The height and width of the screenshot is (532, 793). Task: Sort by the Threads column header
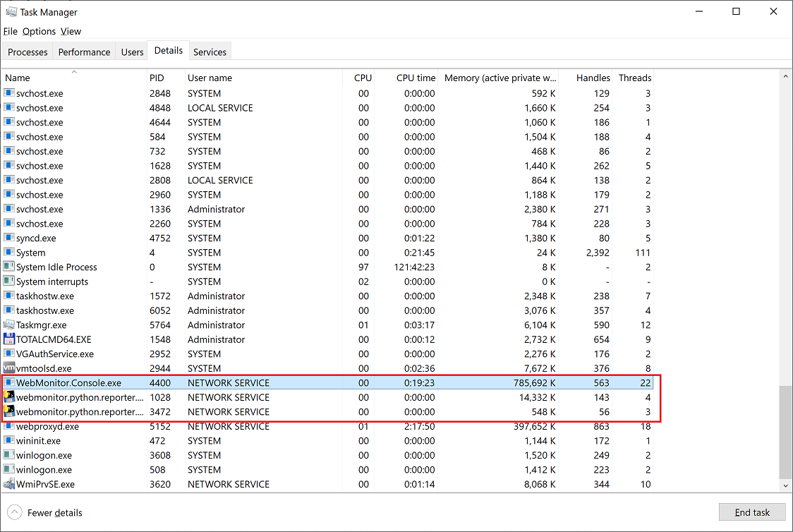pyautogui.click(x=633, y=78)
